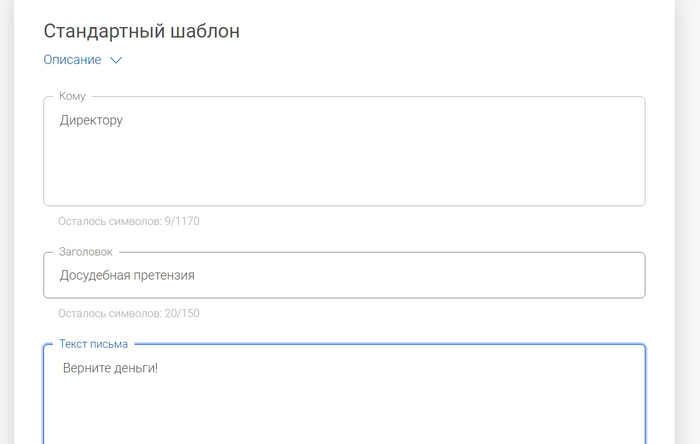Click the 20/150 remaining characters counter

pyautogui.click(x=182, y=313)
